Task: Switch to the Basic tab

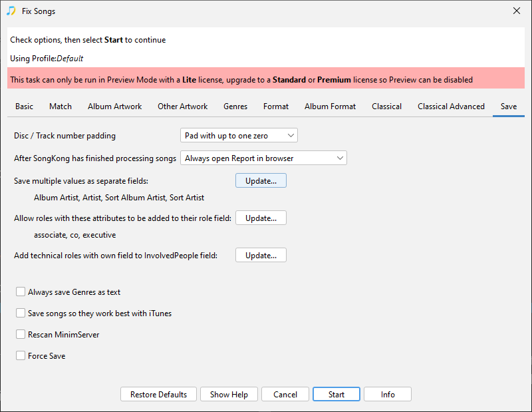Action: point(24,106)
